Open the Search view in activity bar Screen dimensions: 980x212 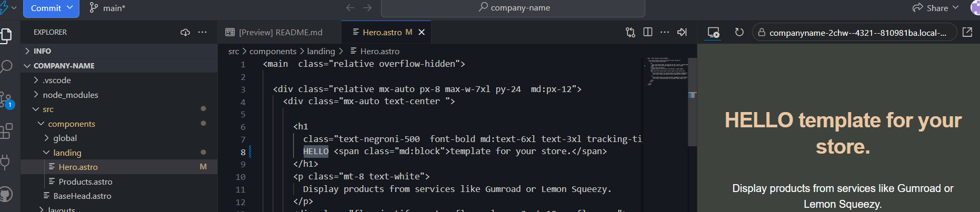tap(6, 67)
